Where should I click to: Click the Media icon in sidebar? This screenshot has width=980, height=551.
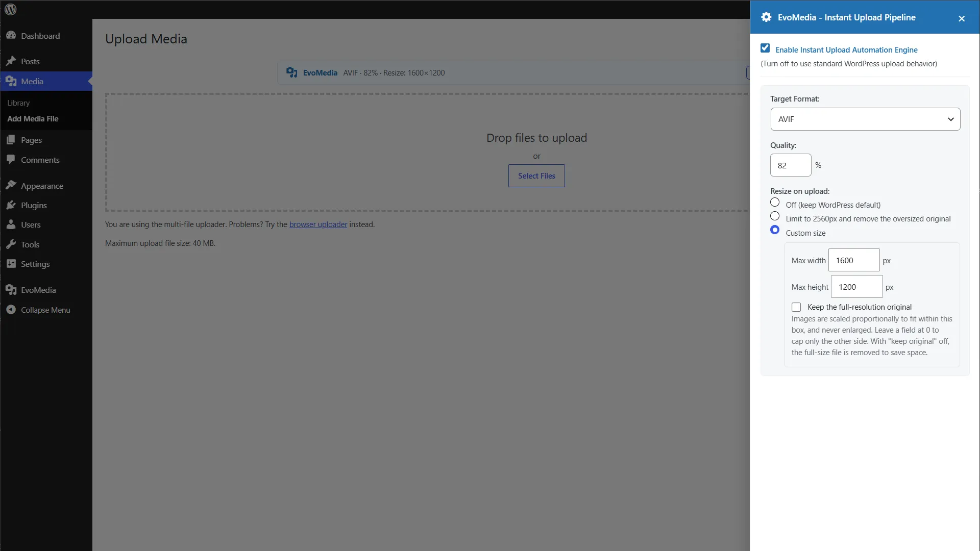point(11,81)
